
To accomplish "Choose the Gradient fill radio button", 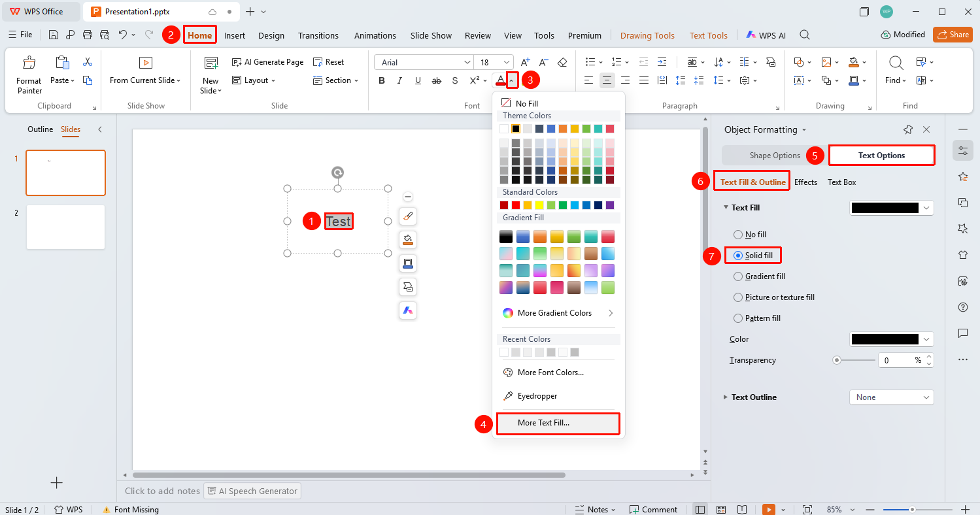I will 738,276.
